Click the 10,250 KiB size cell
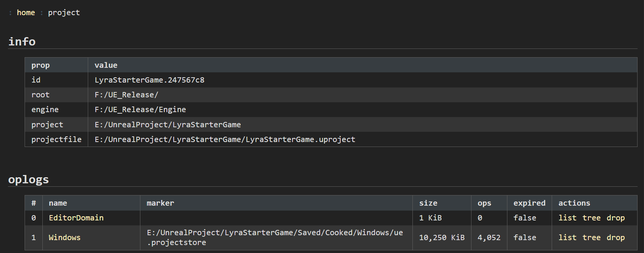 click(x=442, y=237)
